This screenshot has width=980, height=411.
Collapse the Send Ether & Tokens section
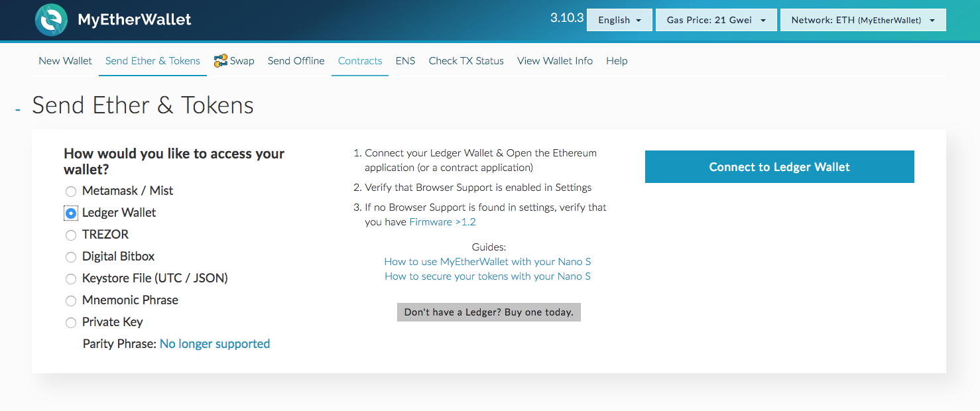pyautogui.click(x=18, y=109)
